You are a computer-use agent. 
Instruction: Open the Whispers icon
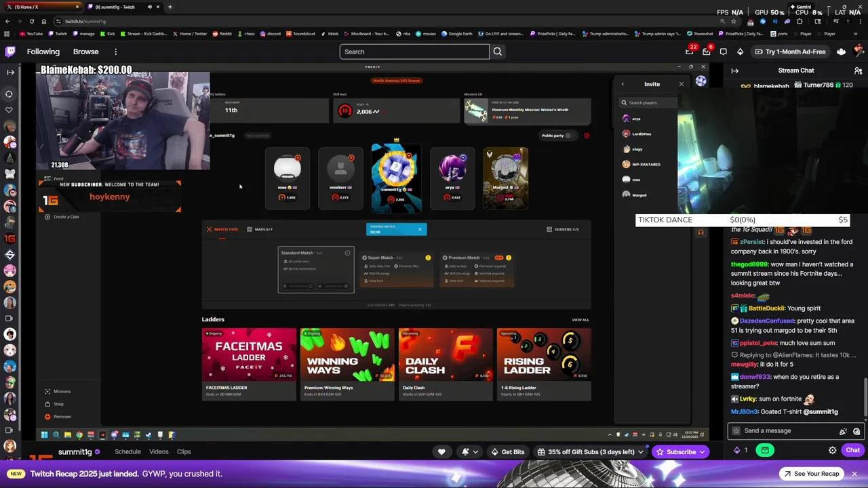pyautogui.click(x=724, y=52)
